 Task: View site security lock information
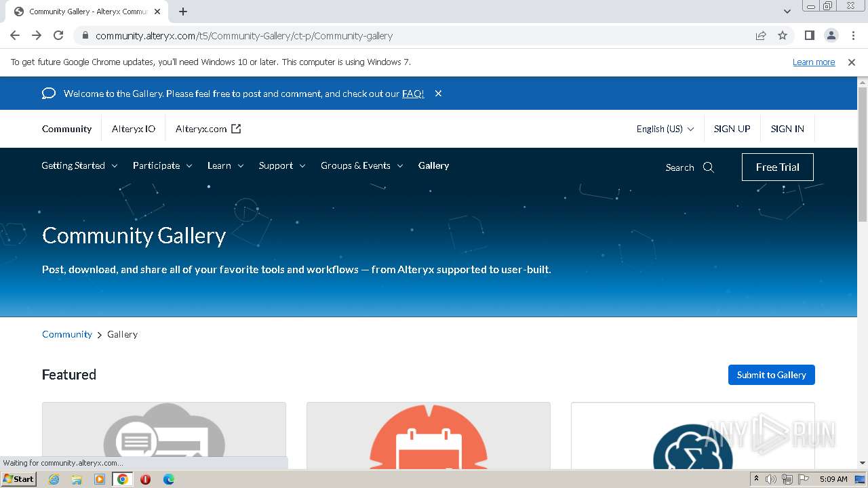pyautogui.click(x=85, y=35)
